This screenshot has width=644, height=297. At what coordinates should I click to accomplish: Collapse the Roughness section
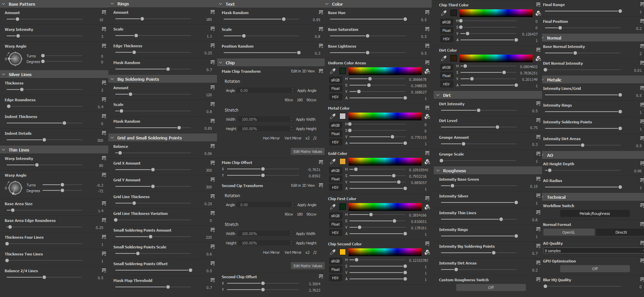point(438,171)
